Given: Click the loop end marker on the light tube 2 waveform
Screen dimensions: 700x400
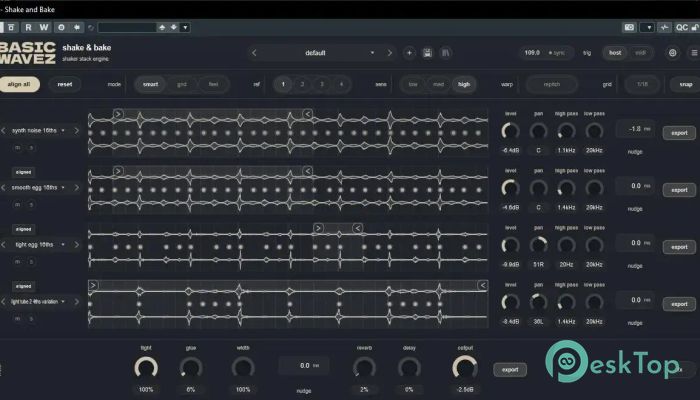Looking at the screenshot, I should point(483,286).
